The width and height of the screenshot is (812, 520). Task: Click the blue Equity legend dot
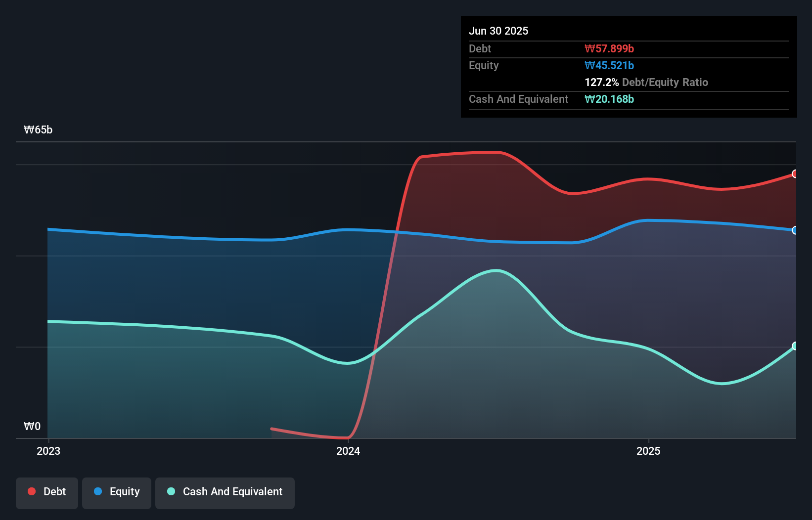(x=98, y=491)
